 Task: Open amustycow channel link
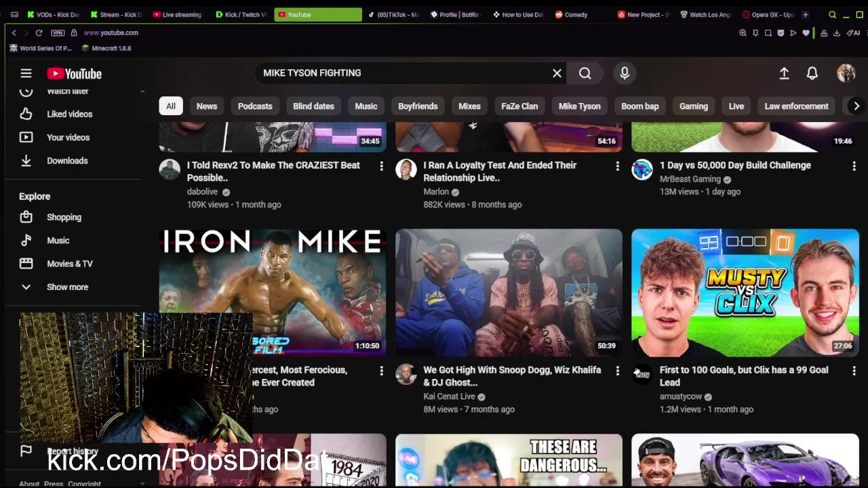point(681,396)
